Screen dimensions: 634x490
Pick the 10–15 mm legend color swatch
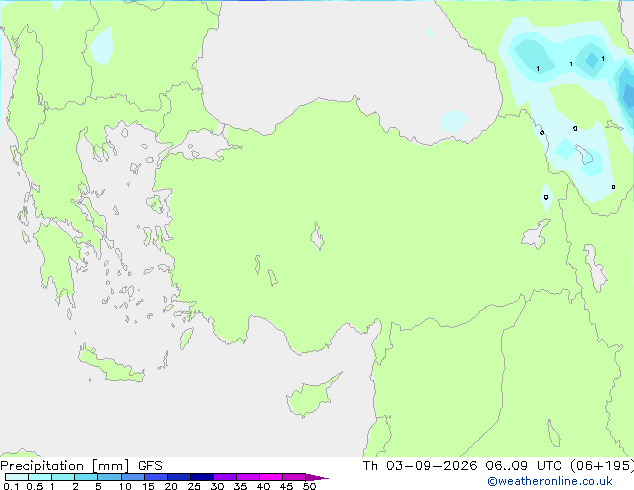[x=132, y=477]
